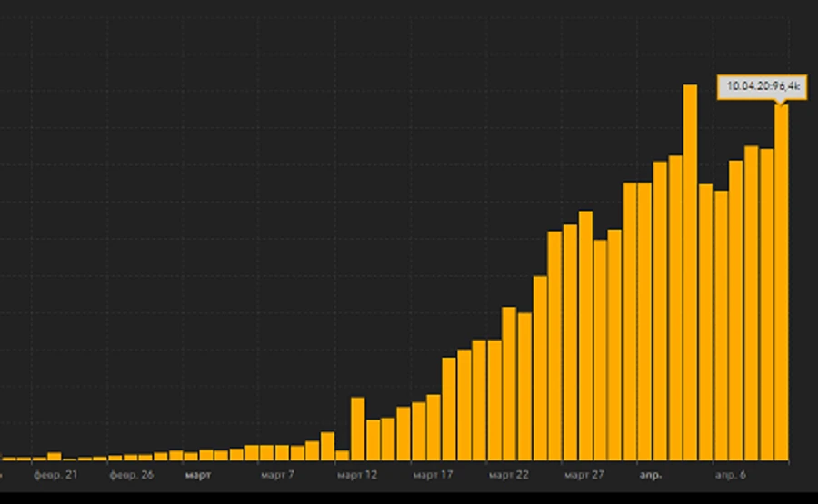Click the second-to-last bar on the right
Screen dimensions: 818x504
766,304
